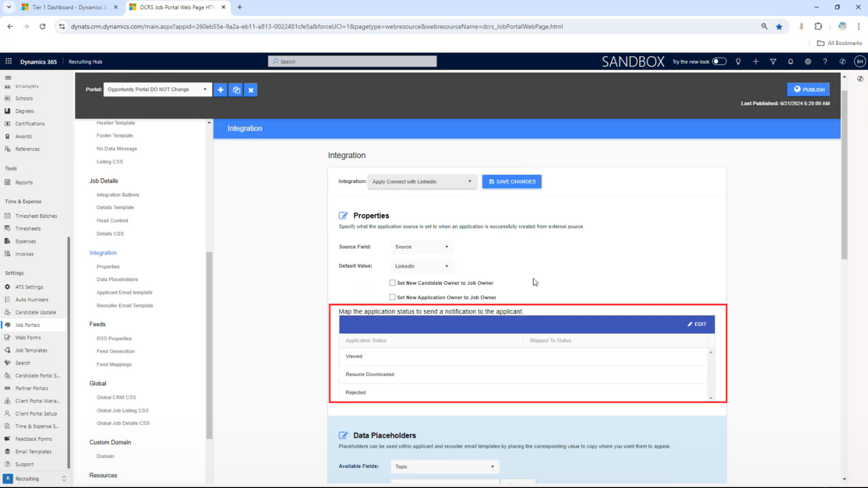
Task: Select the Viewed application status row
Action: tap(523, 357)
